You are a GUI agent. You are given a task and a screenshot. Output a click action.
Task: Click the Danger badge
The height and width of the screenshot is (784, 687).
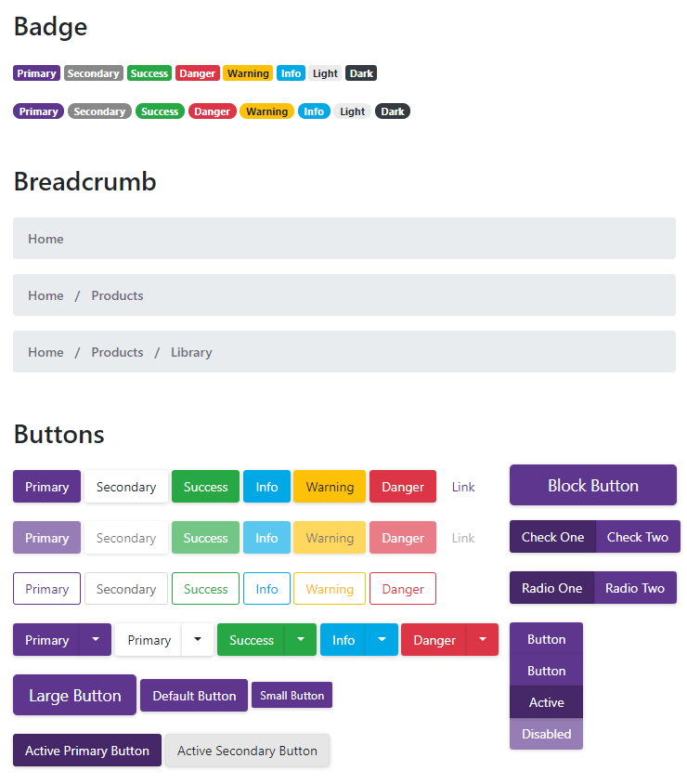(x=197, y=72)
